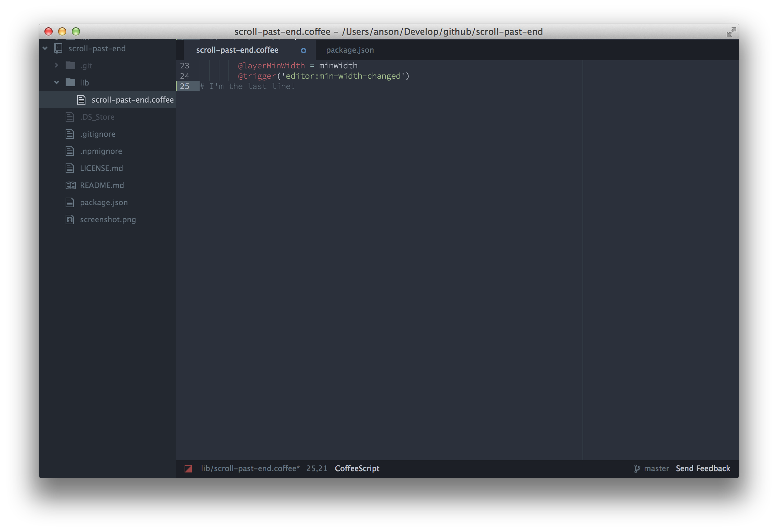The width and height of the screenshot is (778, 532).
Task: Click the modified dot on scroll-past-end.coffee tab
Action: (x=303, y=50)
